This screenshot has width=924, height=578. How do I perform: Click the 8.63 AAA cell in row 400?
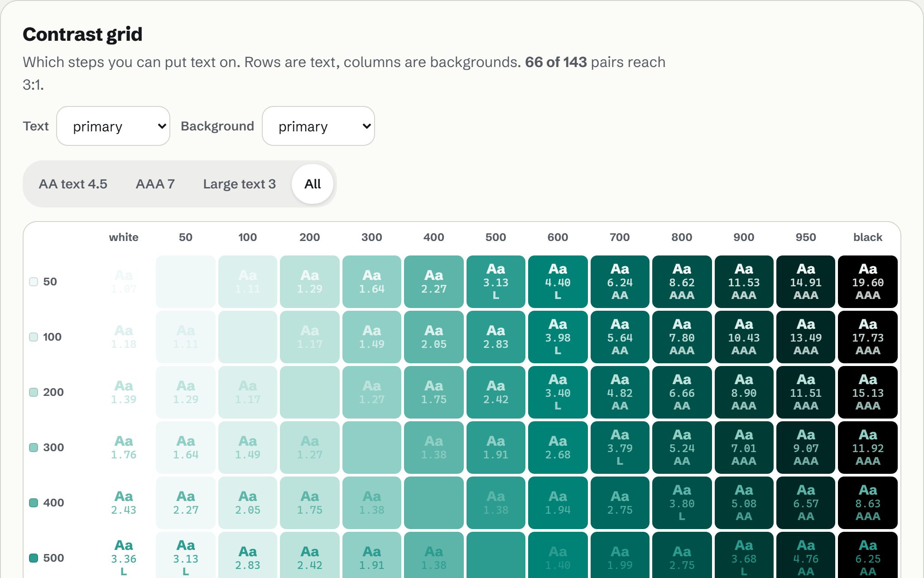click(868, 503)
